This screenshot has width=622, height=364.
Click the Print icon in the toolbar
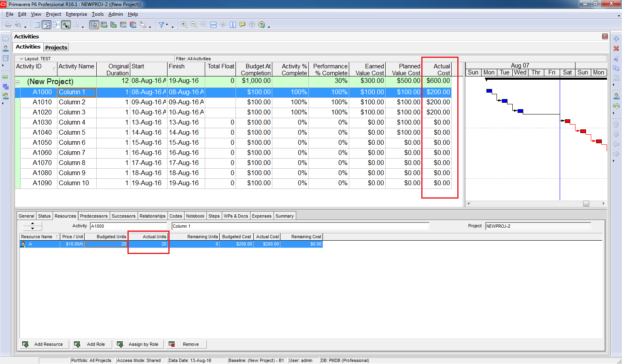click(8, 25)
